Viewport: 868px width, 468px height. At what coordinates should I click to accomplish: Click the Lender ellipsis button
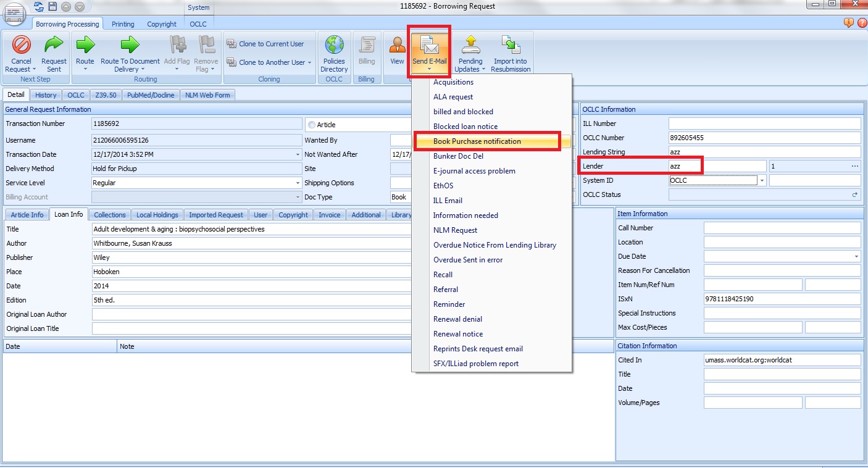[854, 166]
